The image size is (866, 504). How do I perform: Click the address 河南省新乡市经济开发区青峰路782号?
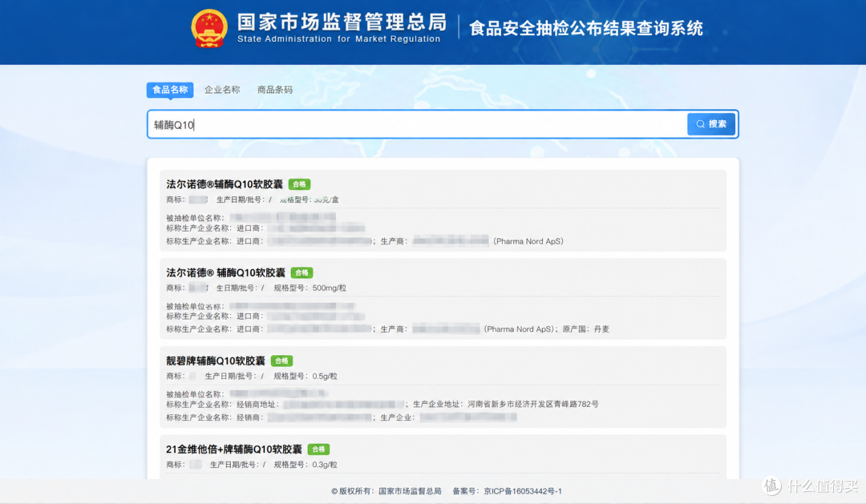[x=533, y=404]
